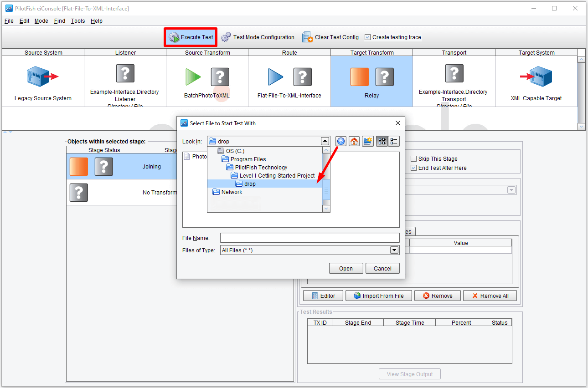Click the TX ID column header
The image size is (588, 388).
[320, 322]
